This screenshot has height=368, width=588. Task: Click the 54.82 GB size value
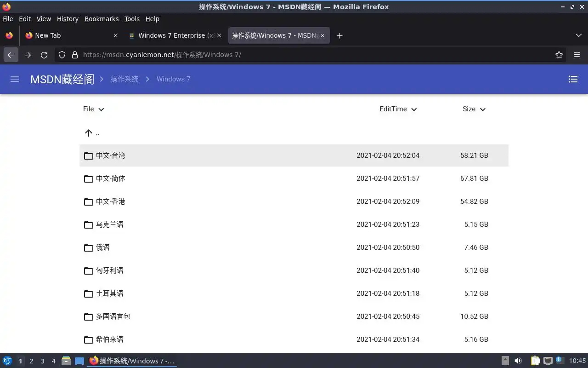pos(474,201)
